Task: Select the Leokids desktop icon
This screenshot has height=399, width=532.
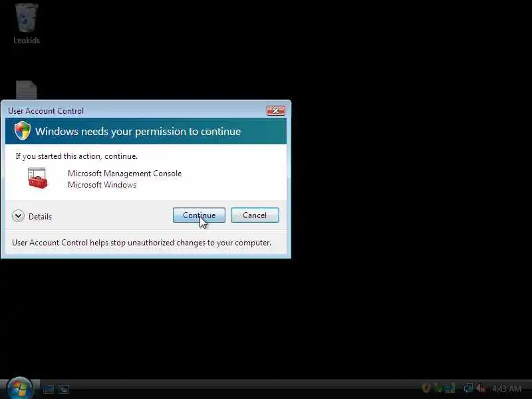Action: [27, 23]
